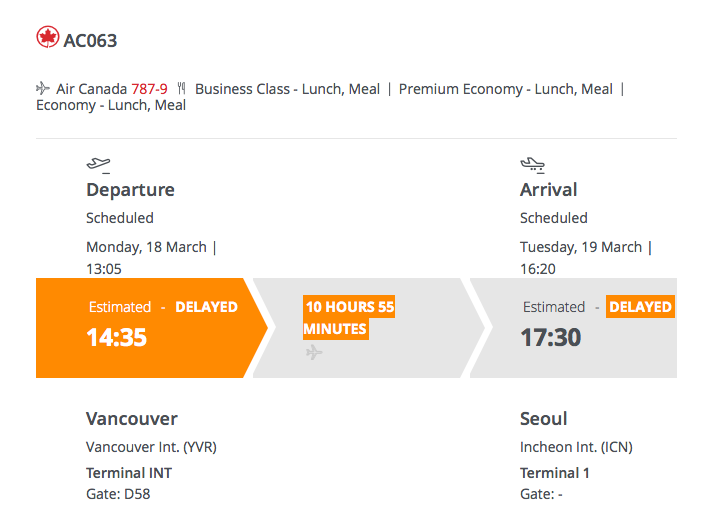Click the Seoul city heading
The width and height of the screenshot is (715, 532).
[x=544, y=418]
